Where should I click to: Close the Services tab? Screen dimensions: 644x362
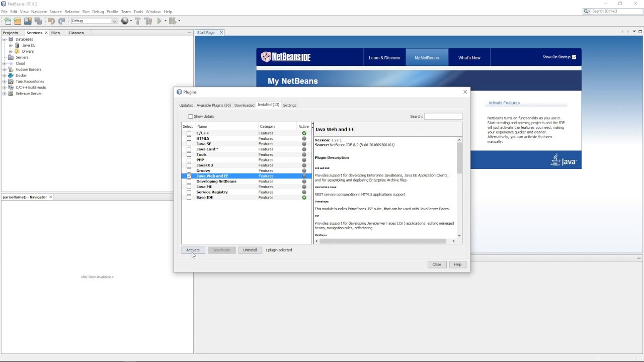coord(46,33)
